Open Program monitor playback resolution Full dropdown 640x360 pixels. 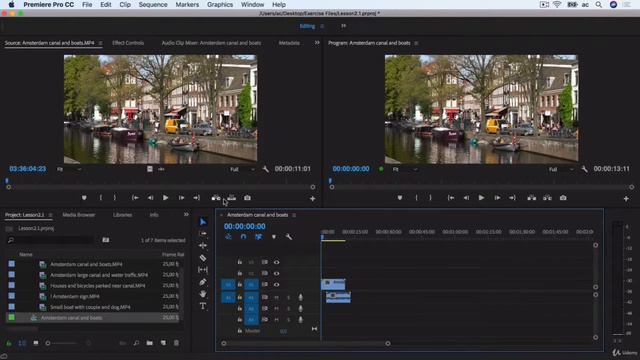pos(561,169)
